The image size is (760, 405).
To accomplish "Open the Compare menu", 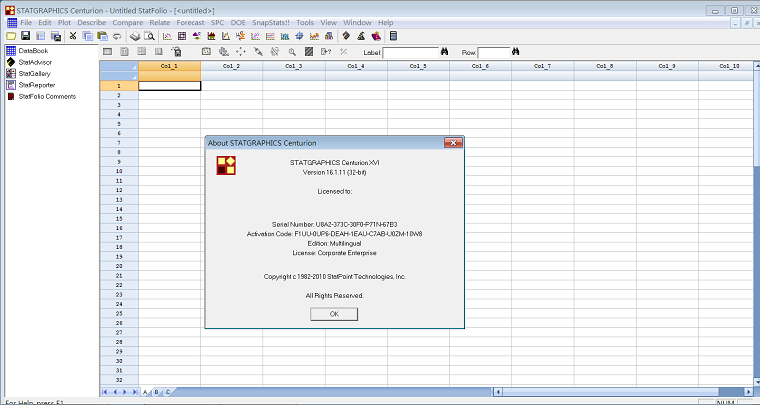I will tap(127, 22).
